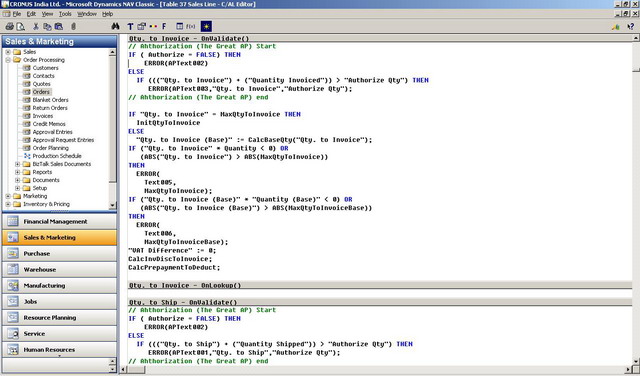Select Approval Request Entries tree item

pos(63,140)
